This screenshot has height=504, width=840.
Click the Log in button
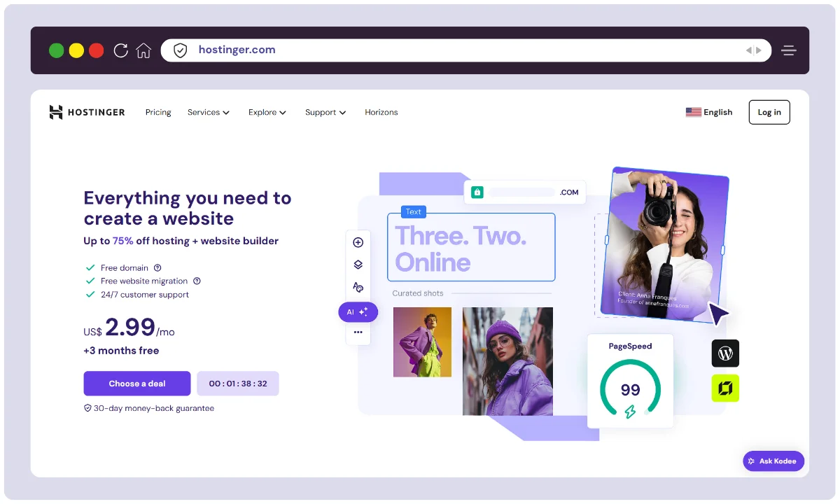coord(769,112)
